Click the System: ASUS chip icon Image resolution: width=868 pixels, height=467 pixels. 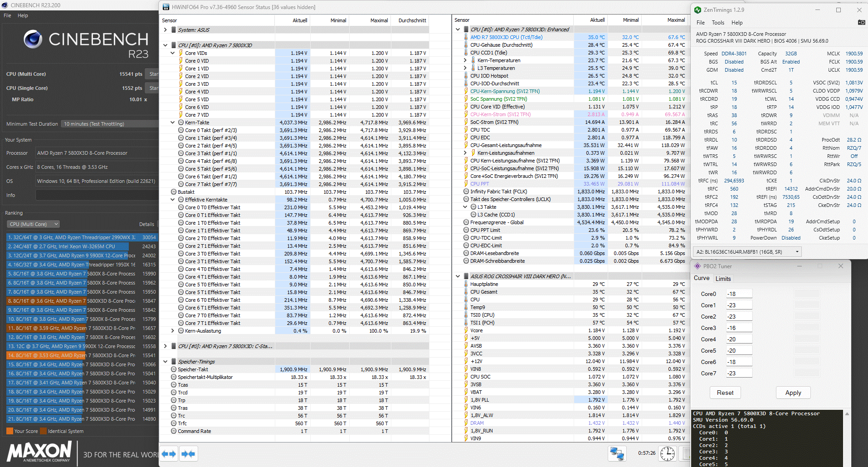174,30
